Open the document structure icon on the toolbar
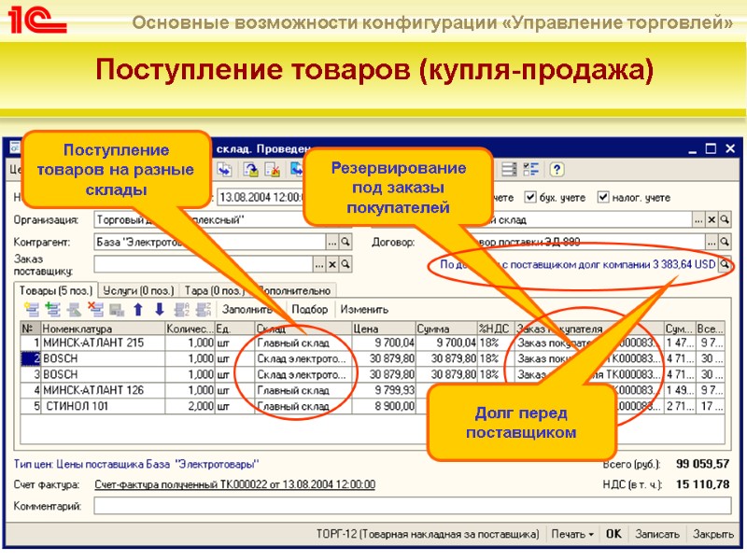The image size is (747, 560). point(508,170)
